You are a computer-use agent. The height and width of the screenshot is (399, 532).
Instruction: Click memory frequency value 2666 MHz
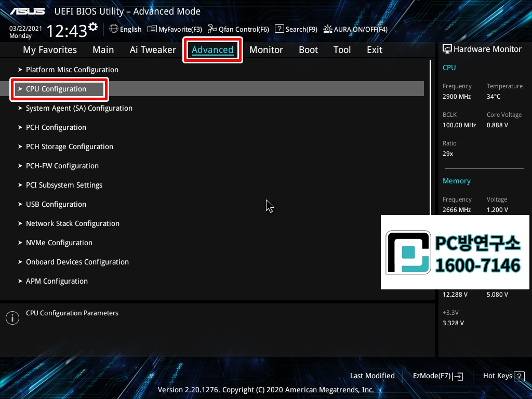click(456, 210)
